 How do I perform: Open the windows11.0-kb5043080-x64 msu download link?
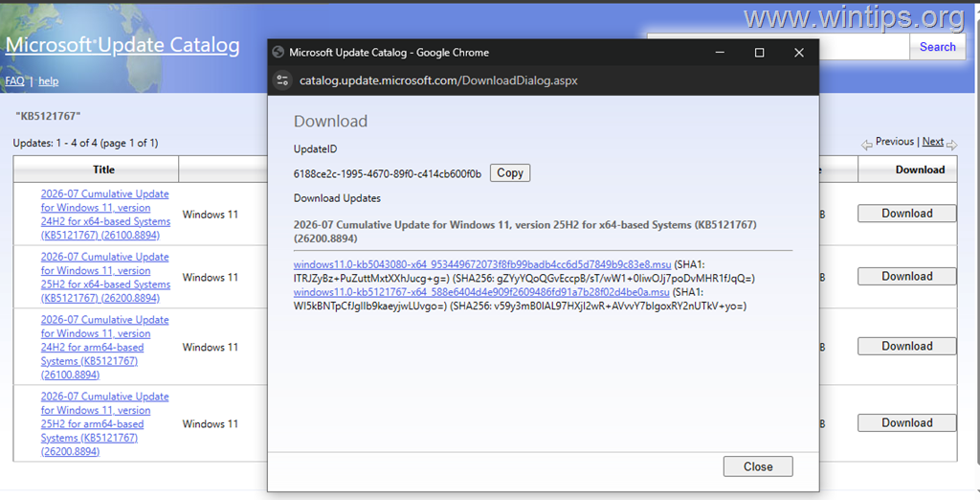pos(482,264)
